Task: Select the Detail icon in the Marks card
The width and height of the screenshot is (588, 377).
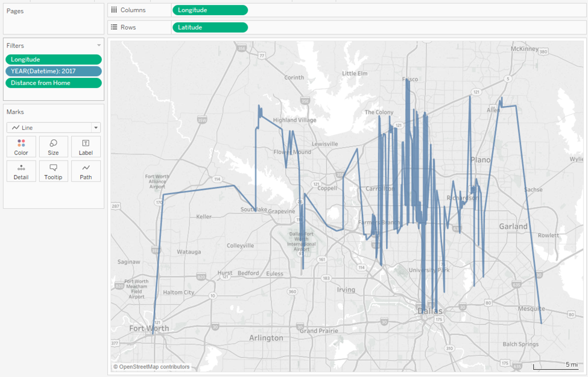Action: coord(21,171)
